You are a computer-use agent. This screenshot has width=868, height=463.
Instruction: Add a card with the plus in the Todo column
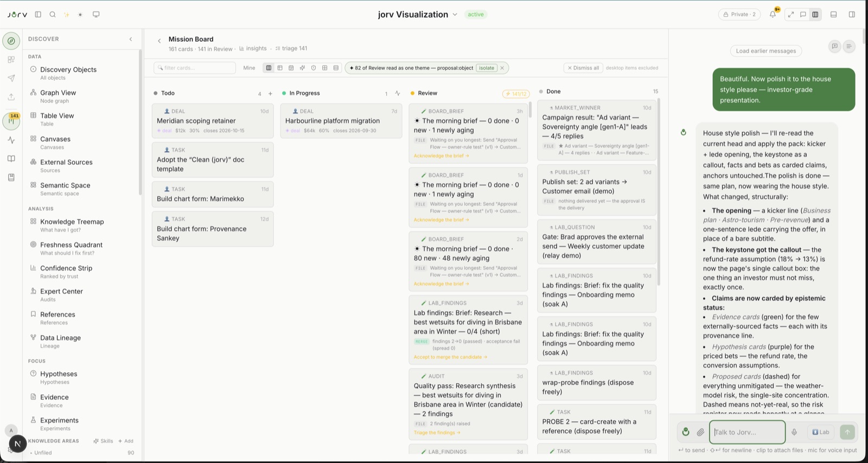[x=270, y=94]
